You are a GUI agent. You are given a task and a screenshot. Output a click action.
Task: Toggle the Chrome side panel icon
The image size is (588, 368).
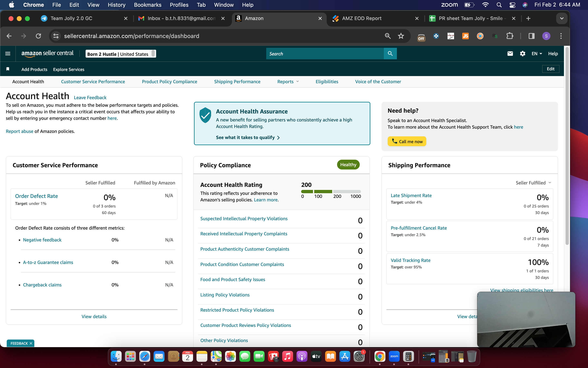pyautogui.click(x=531, y=36)
